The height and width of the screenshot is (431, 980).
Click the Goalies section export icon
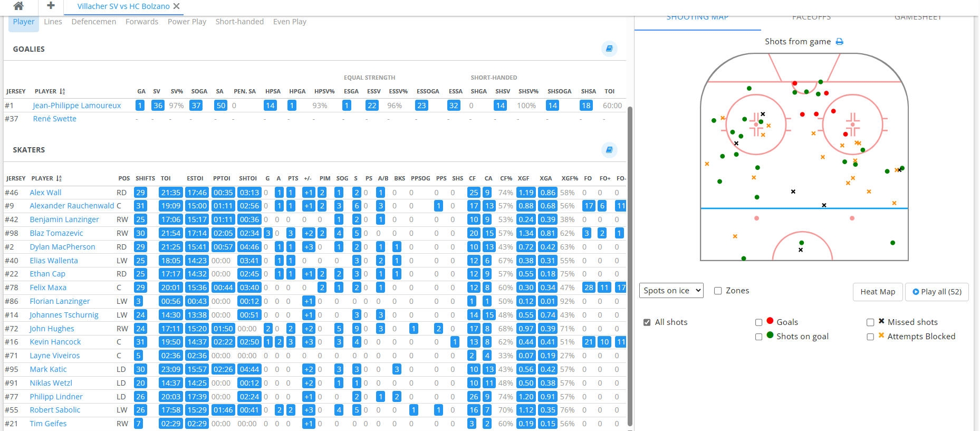coord(609,49)
